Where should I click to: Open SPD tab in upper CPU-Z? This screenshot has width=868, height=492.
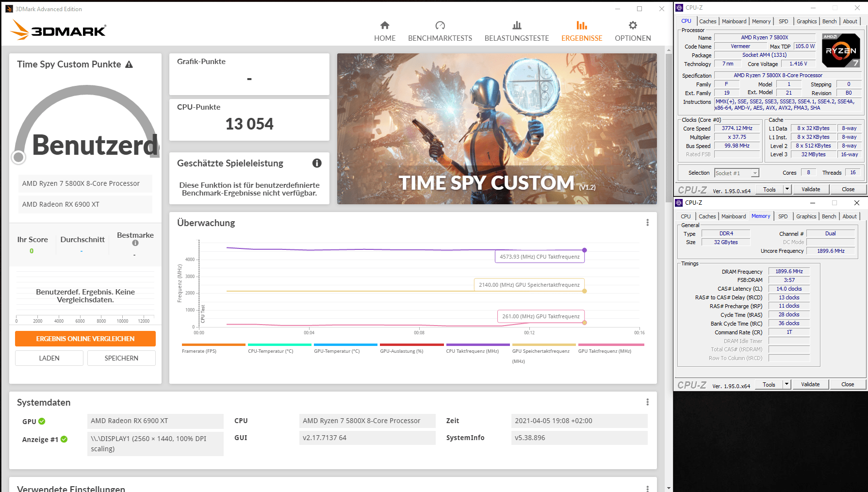(784, 21)
